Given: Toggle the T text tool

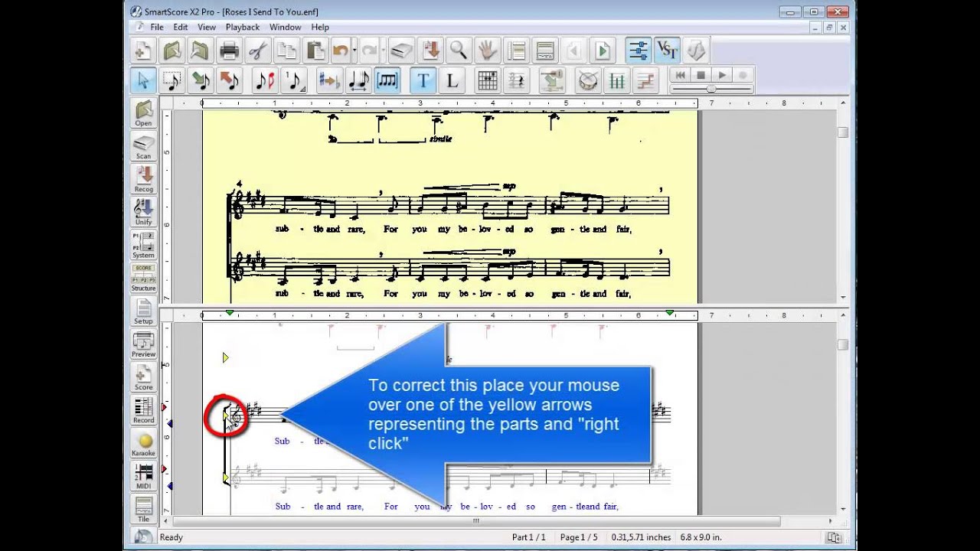Looking at the screenshot, I should coord(423,80).
